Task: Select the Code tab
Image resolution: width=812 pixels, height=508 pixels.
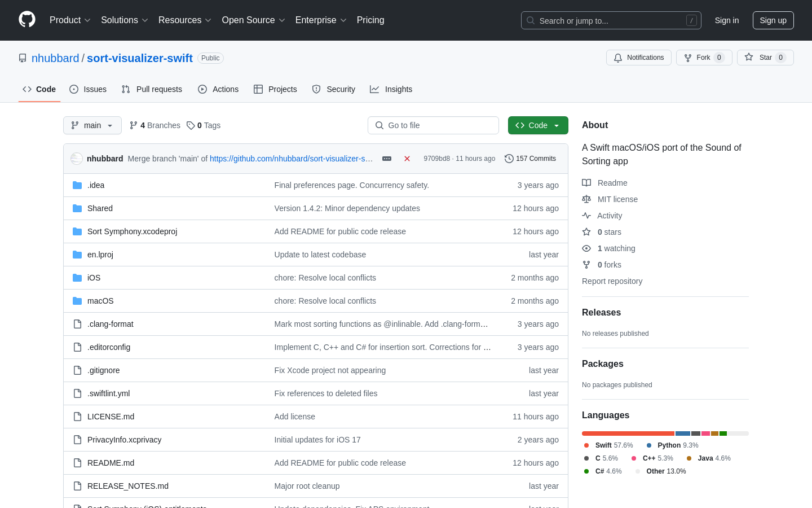Action: tap(39, 89)
